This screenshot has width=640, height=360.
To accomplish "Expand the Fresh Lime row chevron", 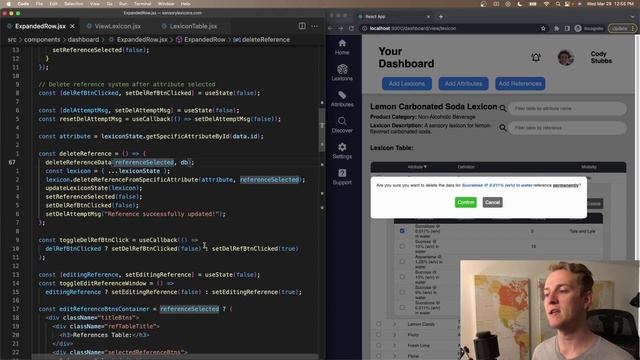I will (x=395, y=345).
